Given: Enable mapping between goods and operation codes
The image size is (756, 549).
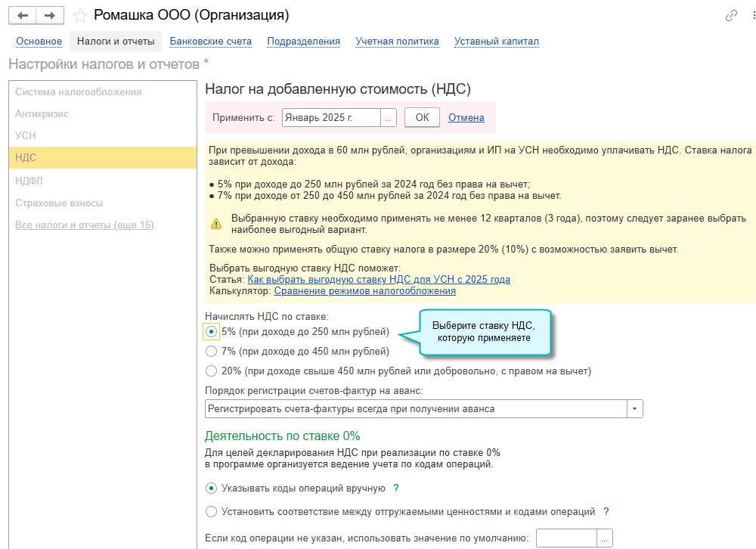Looking at the screenshot, I should (212, 512).
